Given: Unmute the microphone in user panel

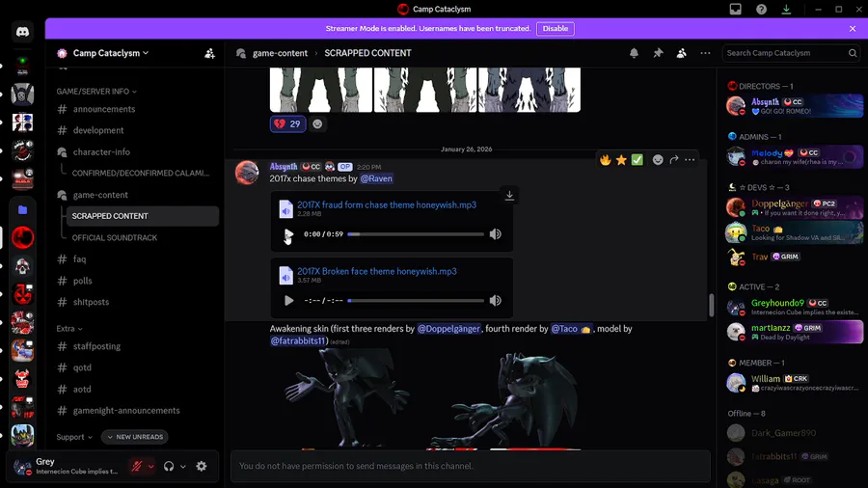Looking at the screenshot, I should click(136, 467).
